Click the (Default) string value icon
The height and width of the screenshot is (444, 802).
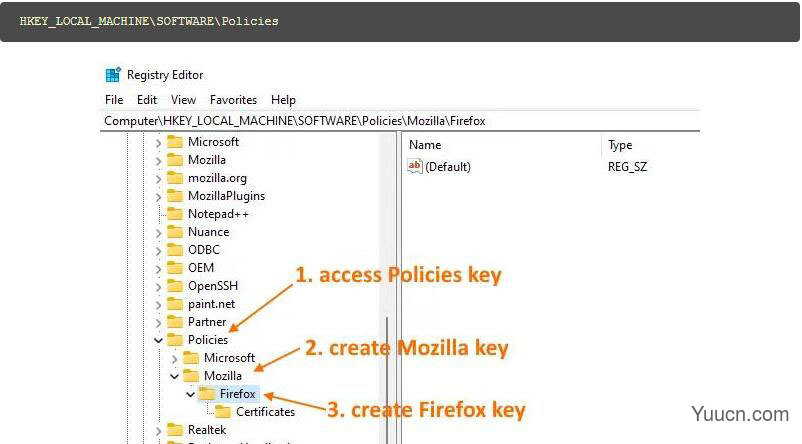pyautogui.click(x=416, y=167)
